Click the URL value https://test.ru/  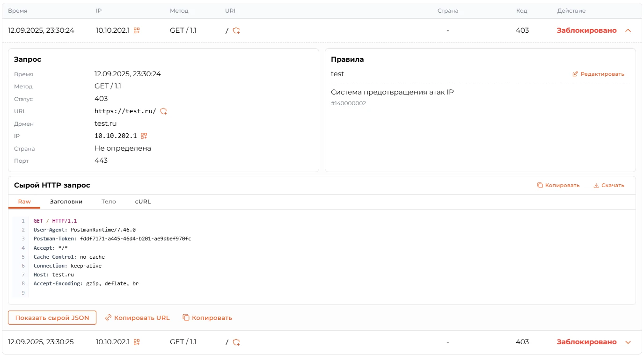125,111
